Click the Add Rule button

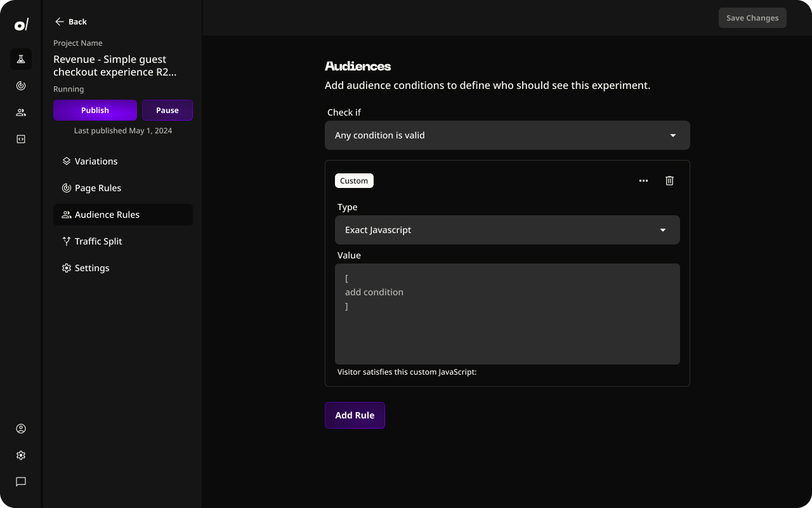click(x=355, y=415)
